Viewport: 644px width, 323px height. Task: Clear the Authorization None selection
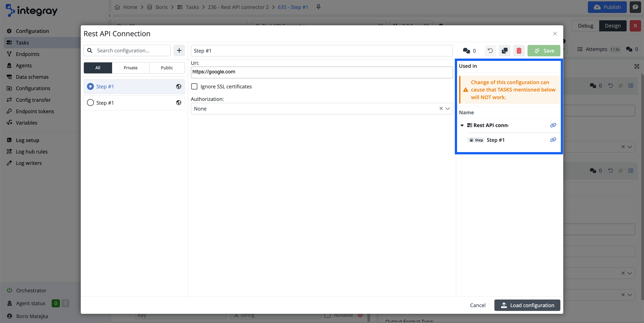click(x=441, y=108)
